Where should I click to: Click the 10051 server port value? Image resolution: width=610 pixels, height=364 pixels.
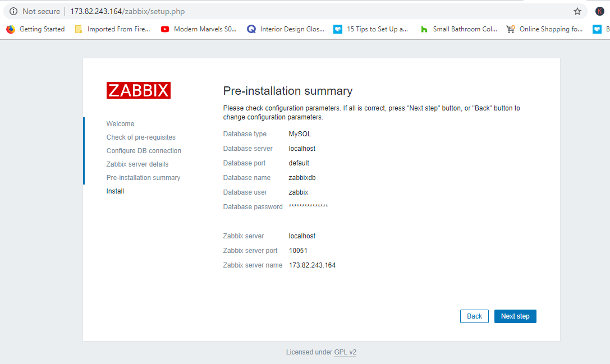tap(298, 251)
